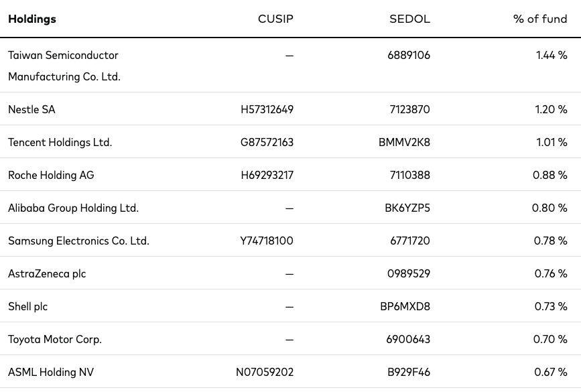Image resolution: width=581 pixels, height=392 pixels.
Task: Click the AstraZeneca plc holding
Action: pyautogui.click(x=47, y=273)
